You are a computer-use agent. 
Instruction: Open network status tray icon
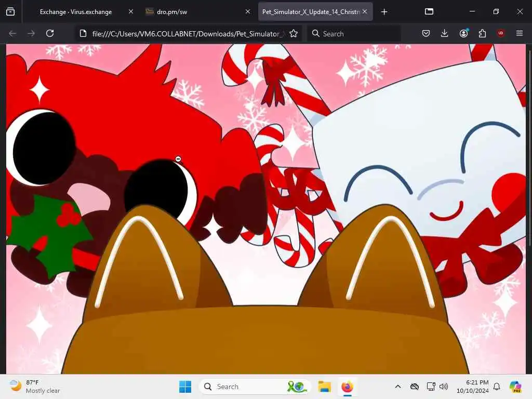coord(431,387)
